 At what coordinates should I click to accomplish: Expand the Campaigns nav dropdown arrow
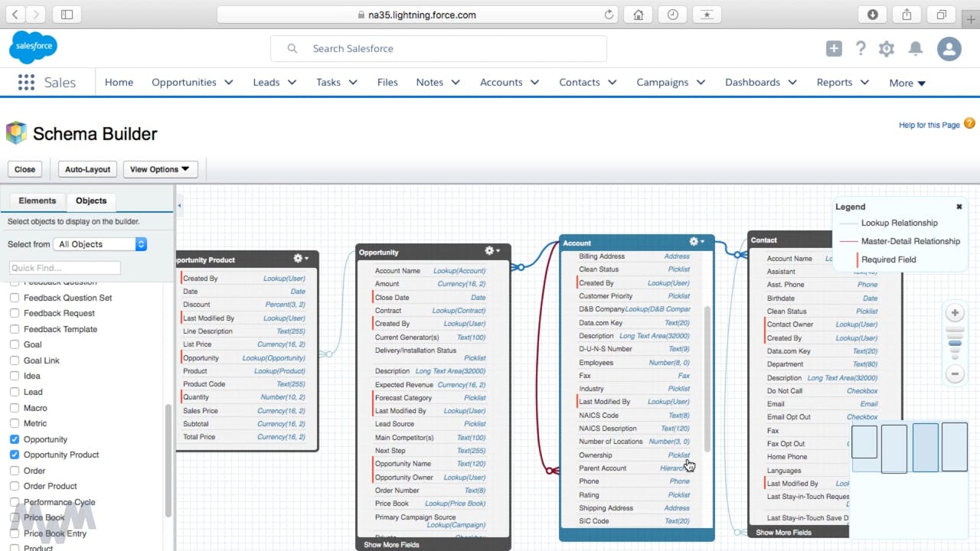701,83
